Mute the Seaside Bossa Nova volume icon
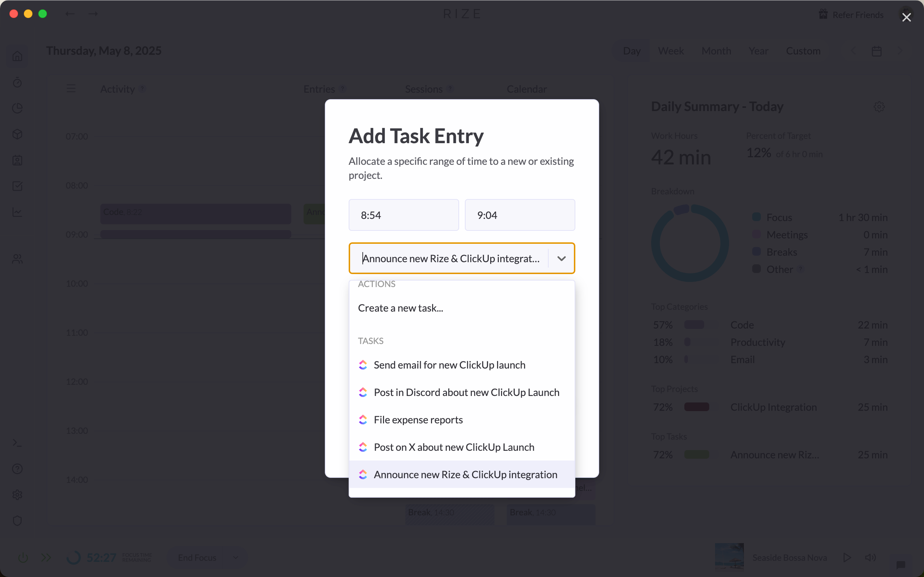This screenshot has height=577, width=924. pyautogui.click(x=871, y=557)
